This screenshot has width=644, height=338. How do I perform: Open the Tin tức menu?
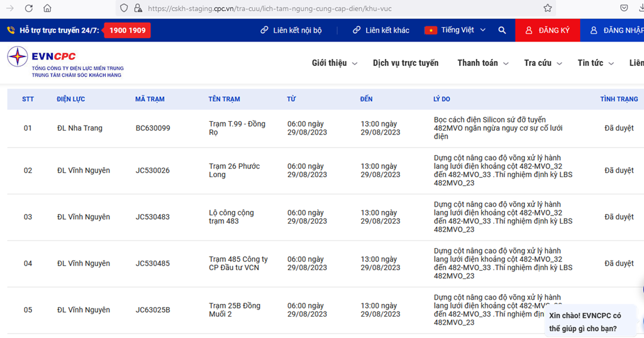click(595, 63)
